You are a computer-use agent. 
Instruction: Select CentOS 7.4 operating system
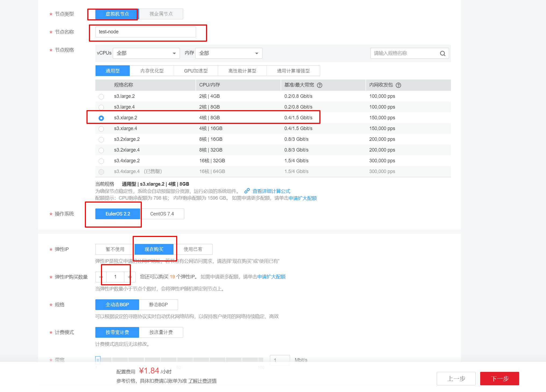click(162, 214)
